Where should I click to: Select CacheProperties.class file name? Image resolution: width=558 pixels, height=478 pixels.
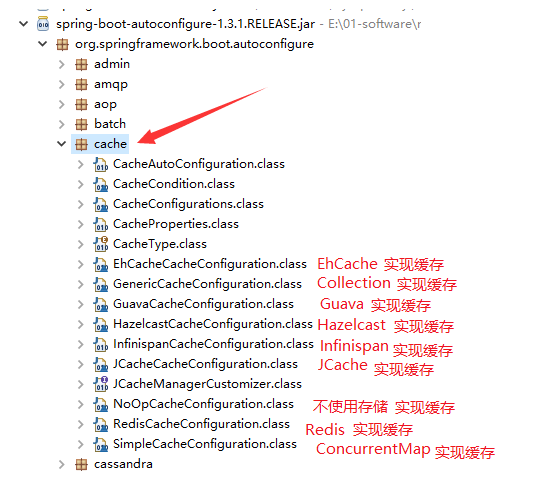[176, 224]
